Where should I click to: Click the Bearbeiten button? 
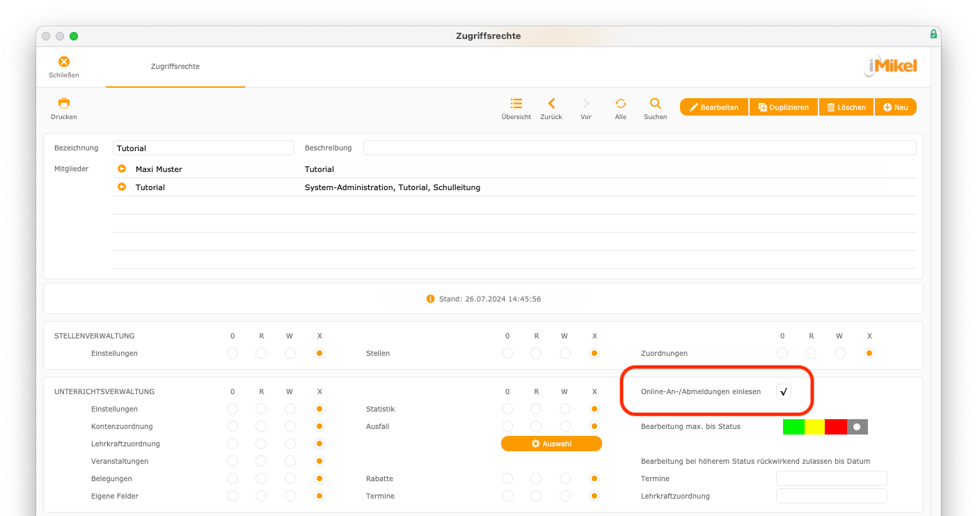[x=714, y=107]
